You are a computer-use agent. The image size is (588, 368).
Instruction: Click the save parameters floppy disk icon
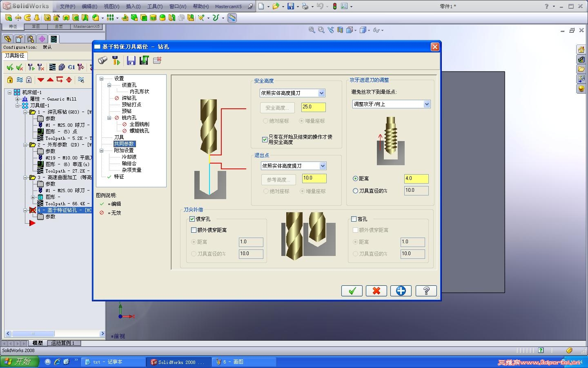click(x=131, y=61)
